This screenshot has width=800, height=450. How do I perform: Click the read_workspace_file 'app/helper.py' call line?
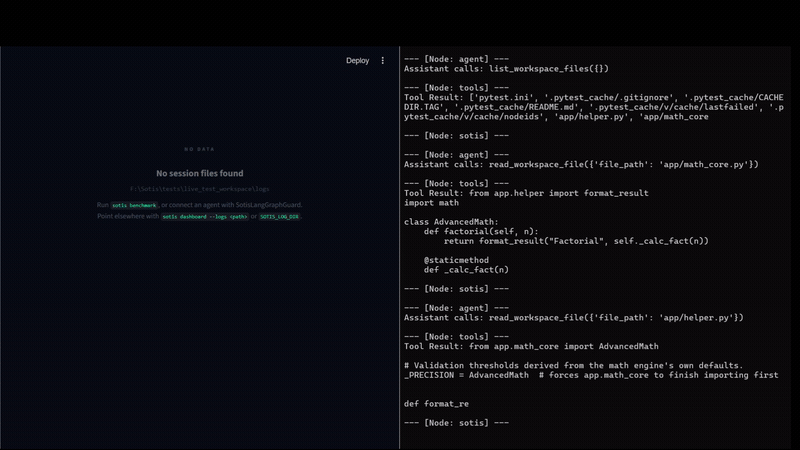[x=573, y=318]
